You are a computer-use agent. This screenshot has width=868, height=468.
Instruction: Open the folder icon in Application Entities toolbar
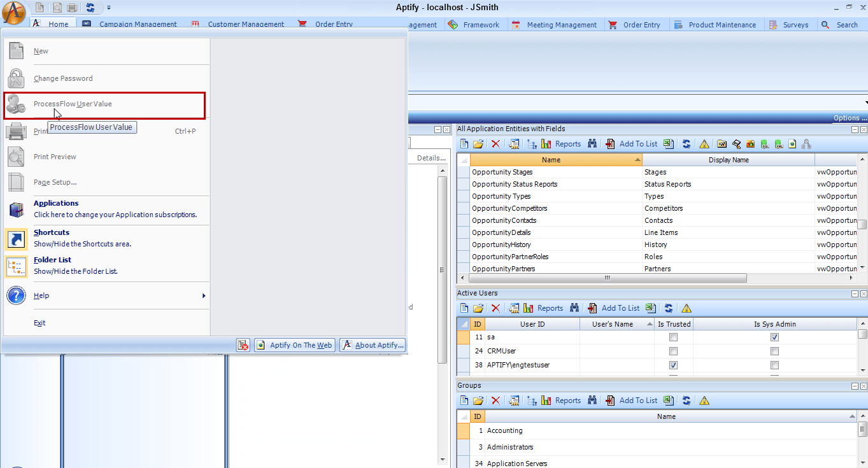tap(478, 143)
